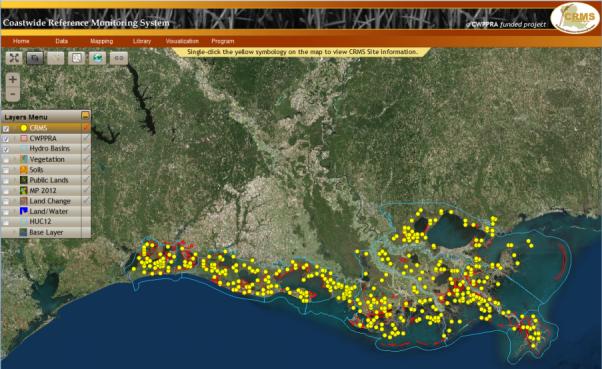Expand the Vegetation layer arrow
The image size is (602, 369).
[15, 159]
